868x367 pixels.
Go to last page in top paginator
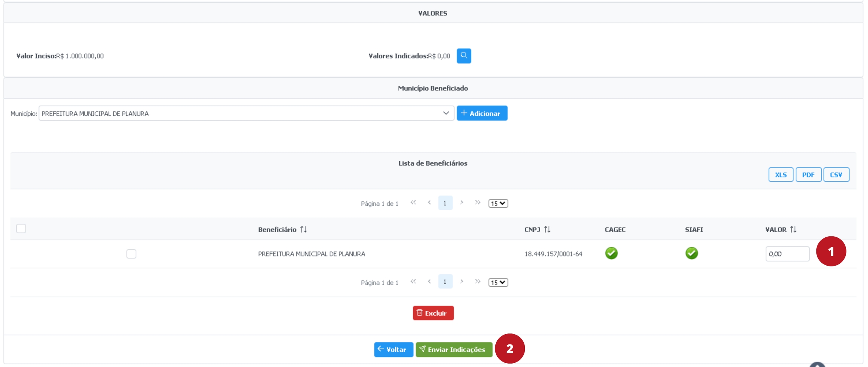(x=478, y=203)
